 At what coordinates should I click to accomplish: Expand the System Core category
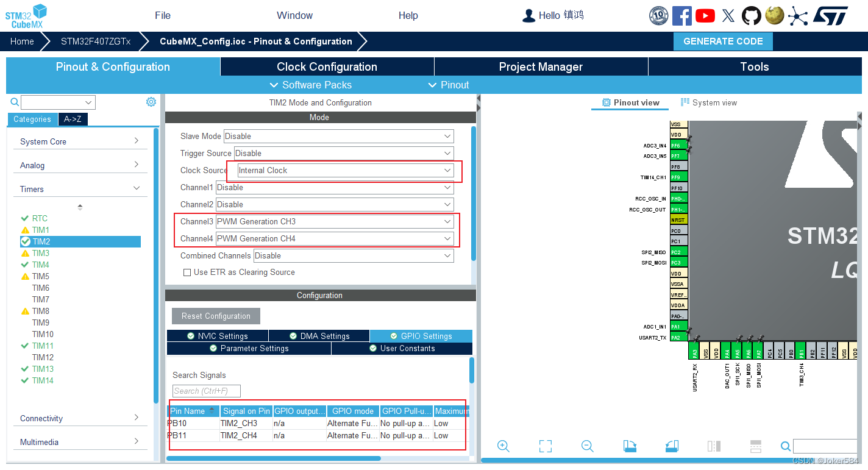pyautogui.click(x=80, y=141)
